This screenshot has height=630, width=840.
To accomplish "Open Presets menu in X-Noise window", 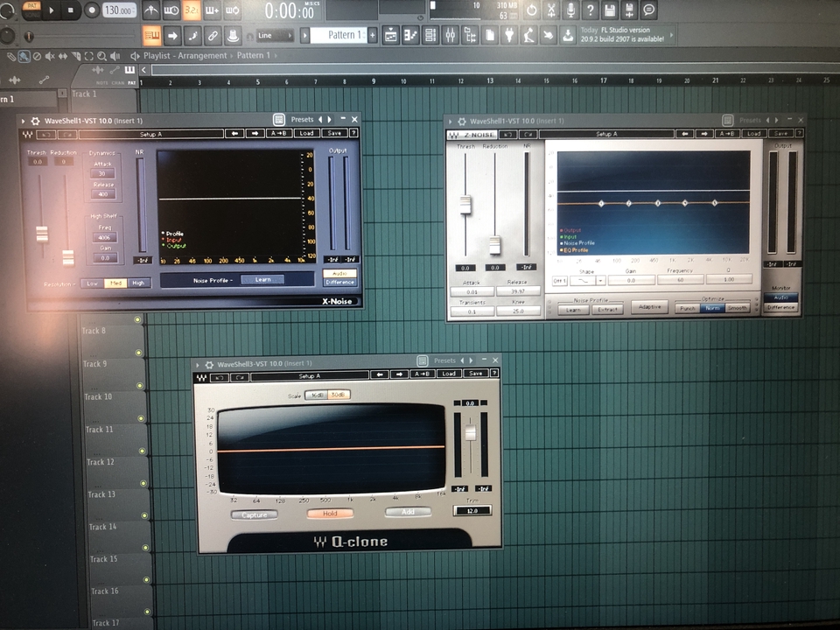I will [302, 120].
